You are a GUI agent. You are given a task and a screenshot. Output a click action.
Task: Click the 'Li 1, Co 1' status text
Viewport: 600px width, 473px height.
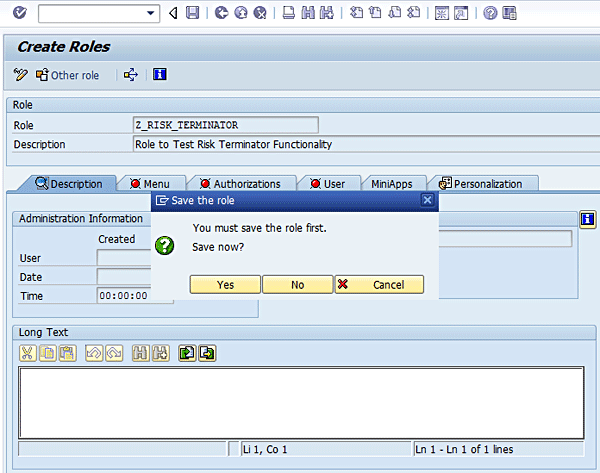(265, 449)
